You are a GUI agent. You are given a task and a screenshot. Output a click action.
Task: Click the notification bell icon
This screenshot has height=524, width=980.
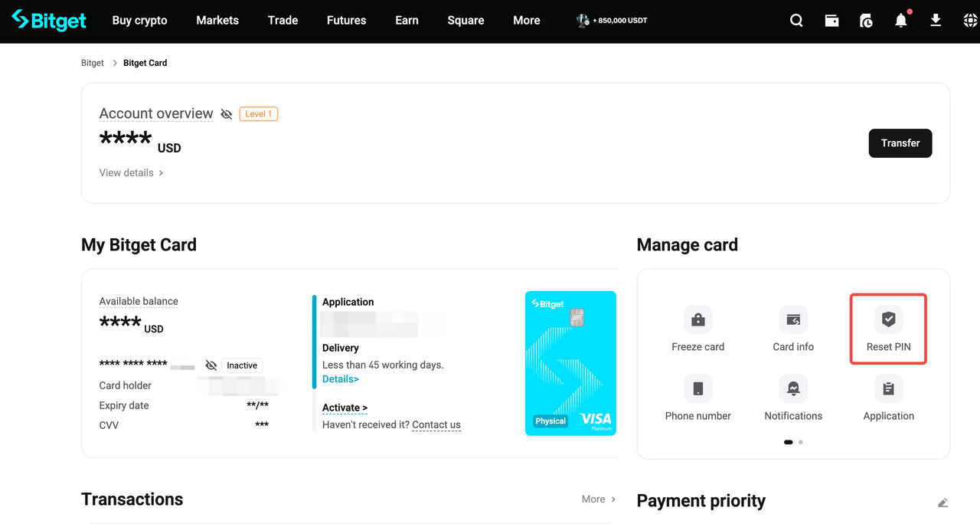click(900, 21)
